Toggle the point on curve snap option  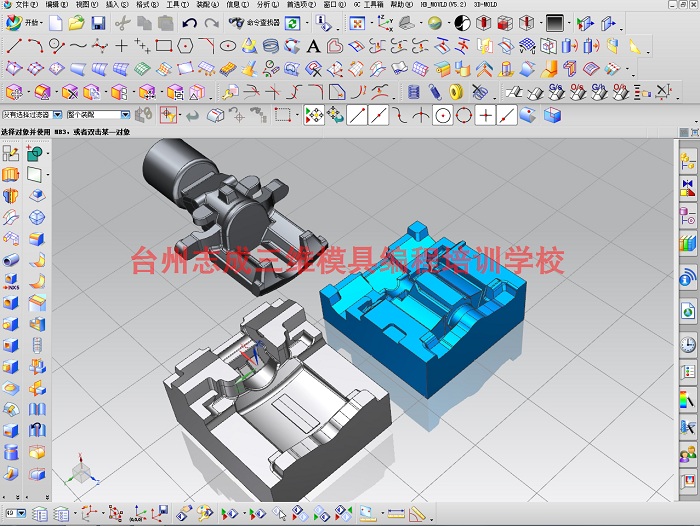click(x=507, y=115)
